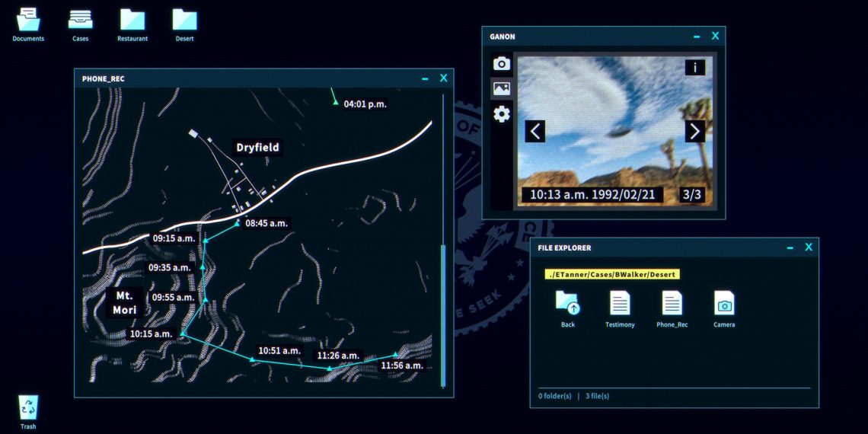This screenshot has width=868, height=434.
Task: Minimize the PHONE_REC window
Action: (x=425, y=78)
